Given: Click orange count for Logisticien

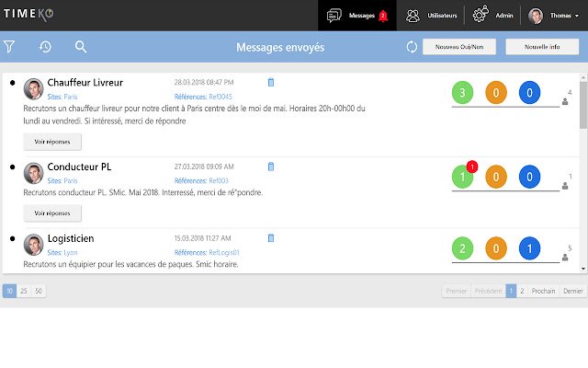Looking at the screenshot, I should click(496, 248).
